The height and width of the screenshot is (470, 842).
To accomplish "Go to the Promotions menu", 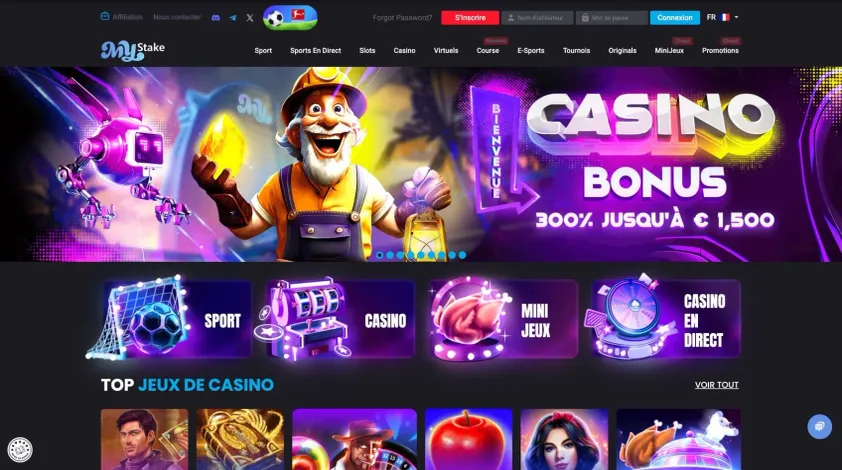I will click(x=720, y=50).
